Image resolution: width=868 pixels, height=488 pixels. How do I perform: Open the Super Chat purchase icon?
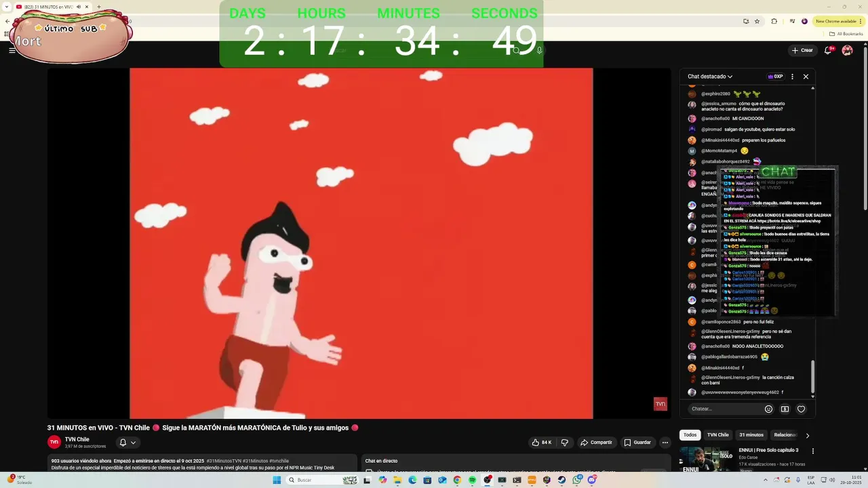point(785,409)
